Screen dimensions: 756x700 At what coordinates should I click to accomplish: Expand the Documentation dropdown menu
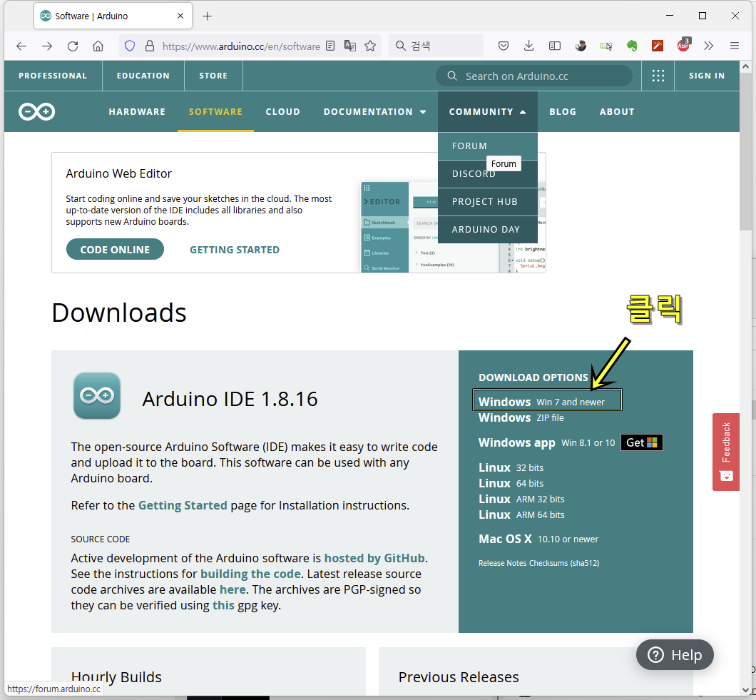point(374,111)
